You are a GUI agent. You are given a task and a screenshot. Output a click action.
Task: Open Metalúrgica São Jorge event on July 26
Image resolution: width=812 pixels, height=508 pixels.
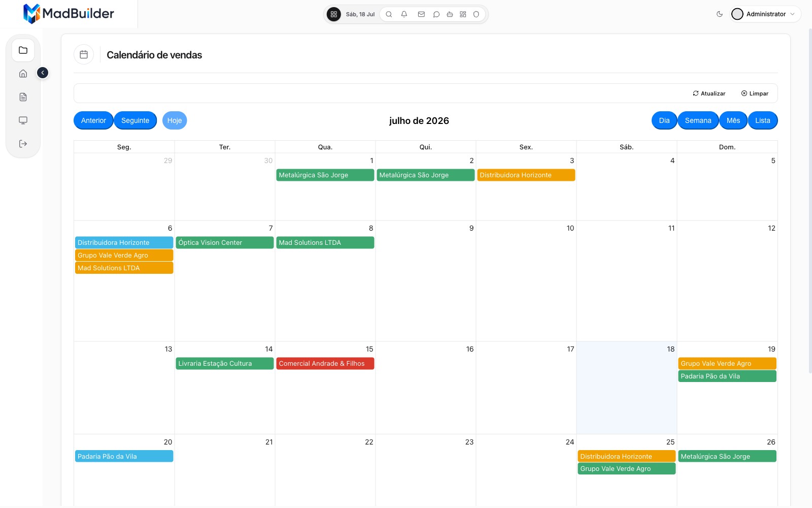[727, 456]
